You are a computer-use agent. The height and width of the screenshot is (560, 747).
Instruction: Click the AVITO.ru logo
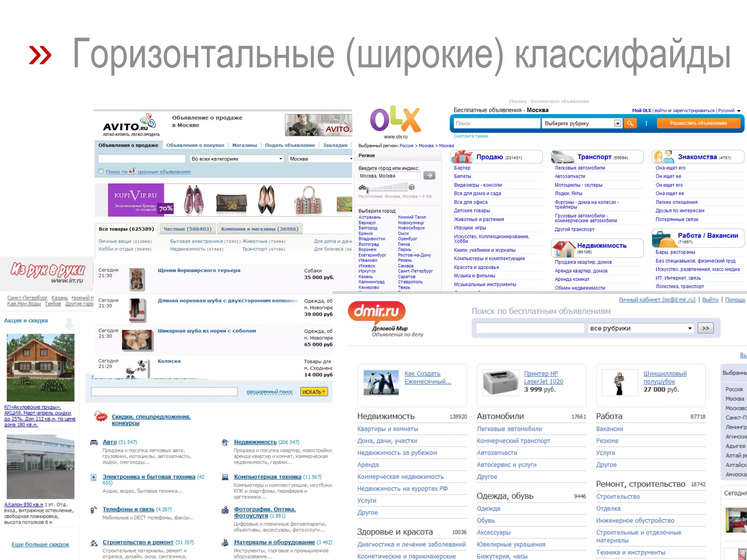tap(131, 125)
